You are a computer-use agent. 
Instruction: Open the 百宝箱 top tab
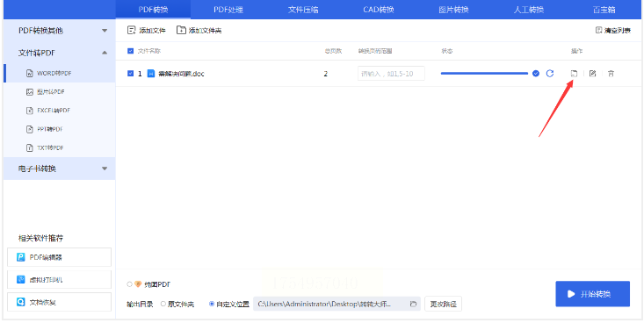[604, 10]
